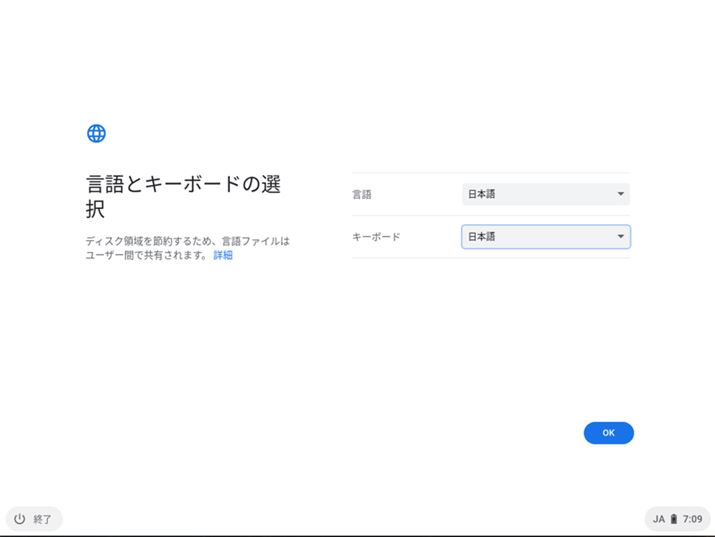This screenshot has width=715, height=537.
Task: Click the blue OK button
Action: (608, 433)
